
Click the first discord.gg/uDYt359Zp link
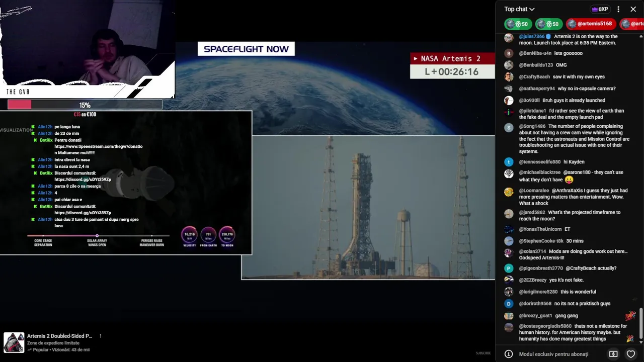83,179
